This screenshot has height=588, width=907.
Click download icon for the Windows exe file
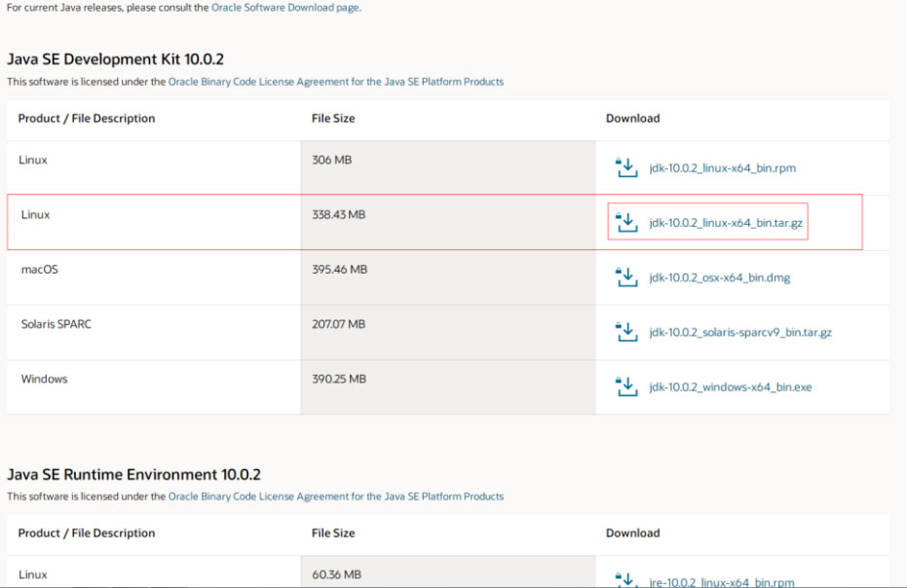(x=625, y=386)
